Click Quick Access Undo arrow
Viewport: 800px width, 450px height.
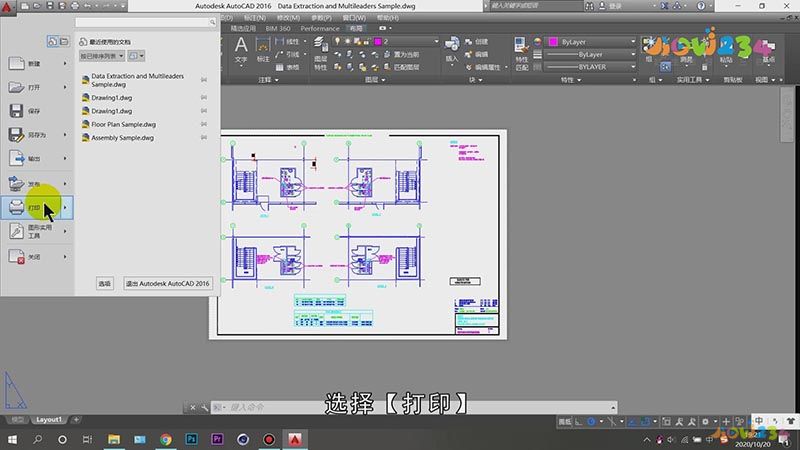pos(87,6)
